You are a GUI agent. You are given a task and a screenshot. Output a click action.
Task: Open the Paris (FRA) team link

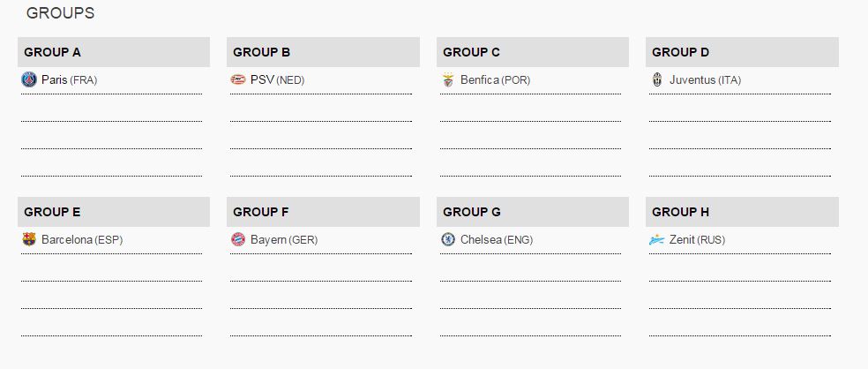tap(69, 80)
